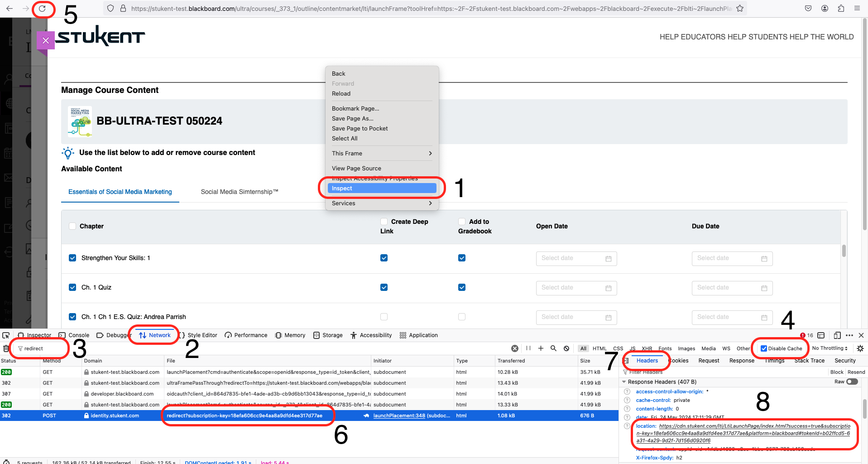Click the plus new request icon

tap(541, 348)
